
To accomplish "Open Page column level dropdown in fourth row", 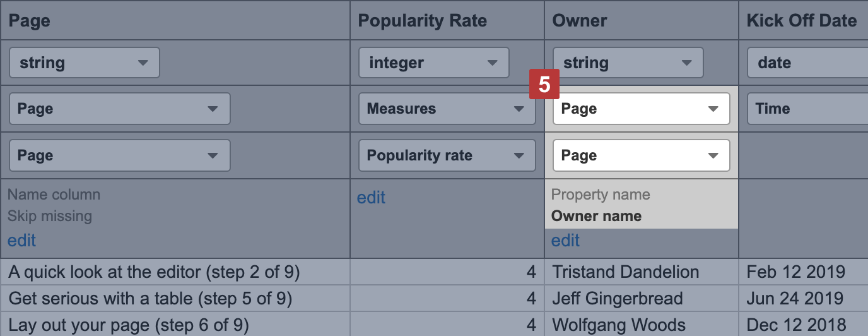I will coord(119,155).
